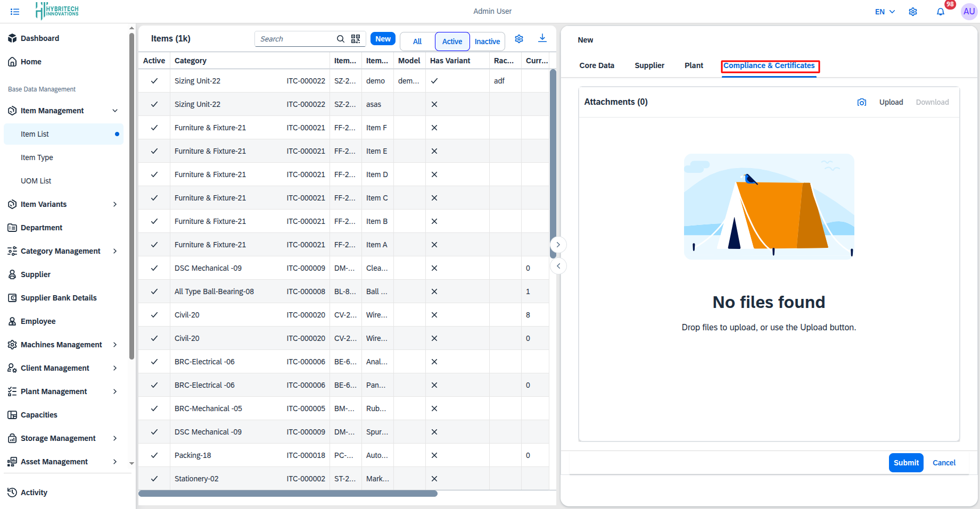Select the Inactive filter toggle

point(487,41)
